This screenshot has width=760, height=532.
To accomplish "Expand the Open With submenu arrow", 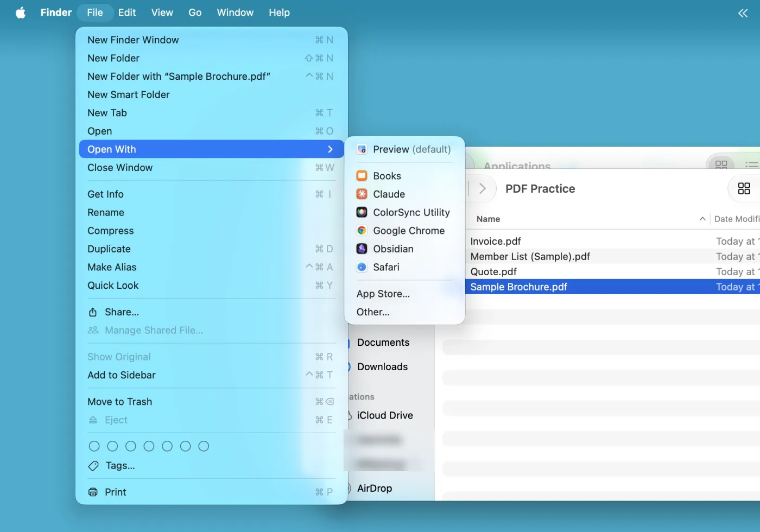I will pos(330,149).
